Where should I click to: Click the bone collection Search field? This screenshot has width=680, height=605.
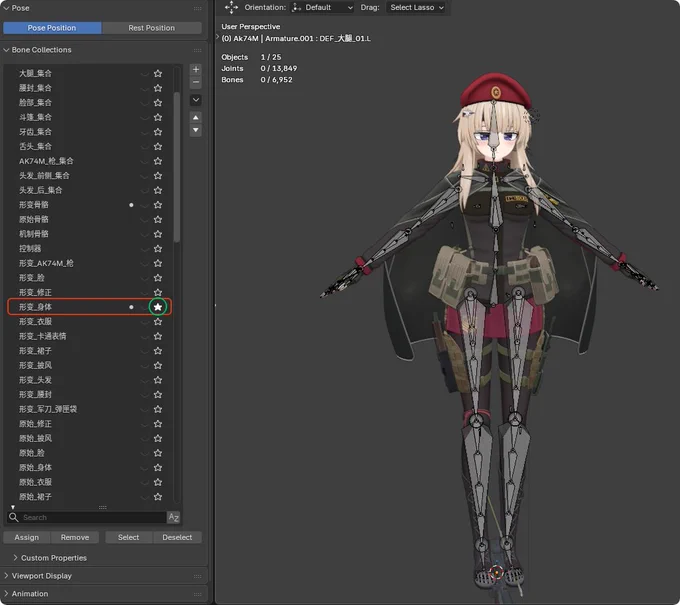(87, 517)
